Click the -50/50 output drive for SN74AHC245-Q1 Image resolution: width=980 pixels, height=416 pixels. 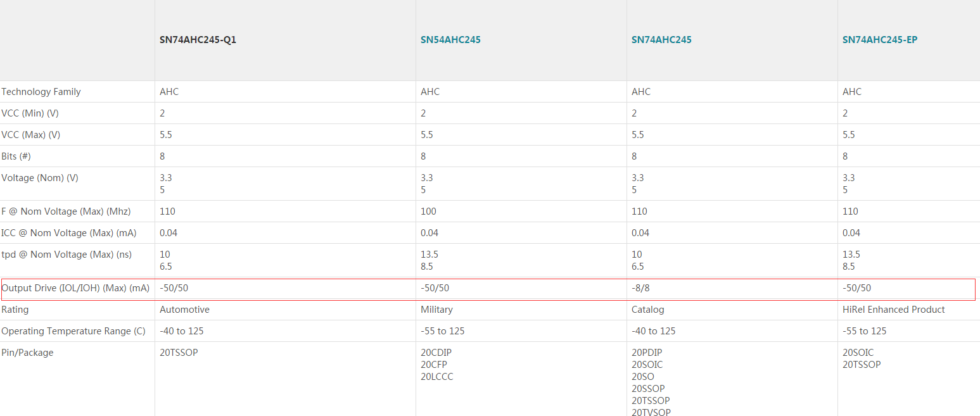174,288
